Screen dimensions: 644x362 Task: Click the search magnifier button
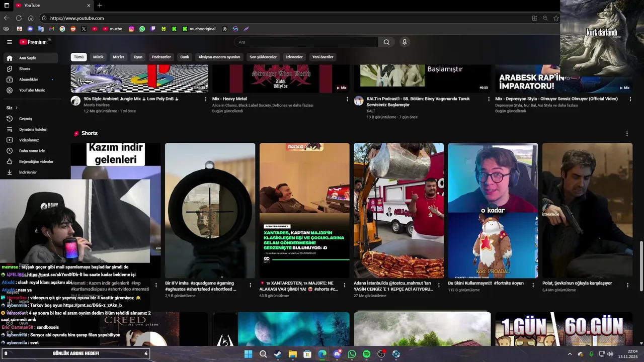coord(386,42)
